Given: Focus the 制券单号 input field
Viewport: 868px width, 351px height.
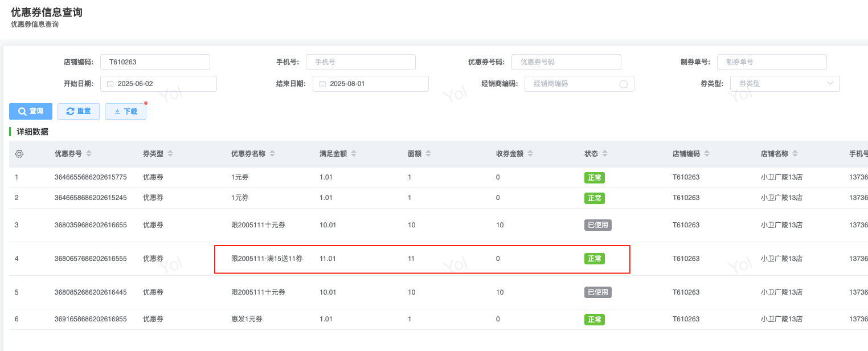Looking at the screenshot, I should coord(772,62).
